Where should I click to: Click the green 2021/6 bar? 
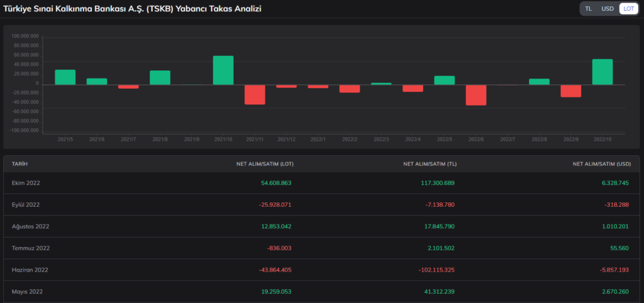point(97,82)
